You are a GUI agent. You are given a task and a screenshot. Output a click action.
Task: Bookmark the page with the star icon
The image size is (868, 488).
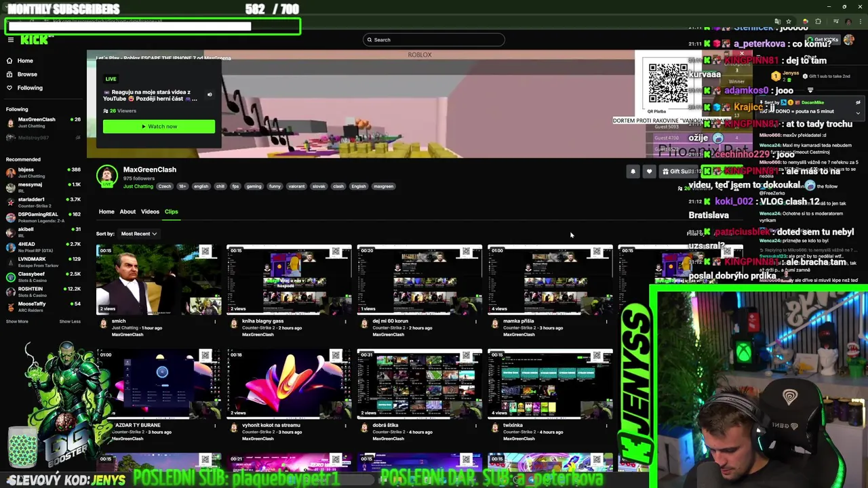pyautogui.click(x=789, y=22)
